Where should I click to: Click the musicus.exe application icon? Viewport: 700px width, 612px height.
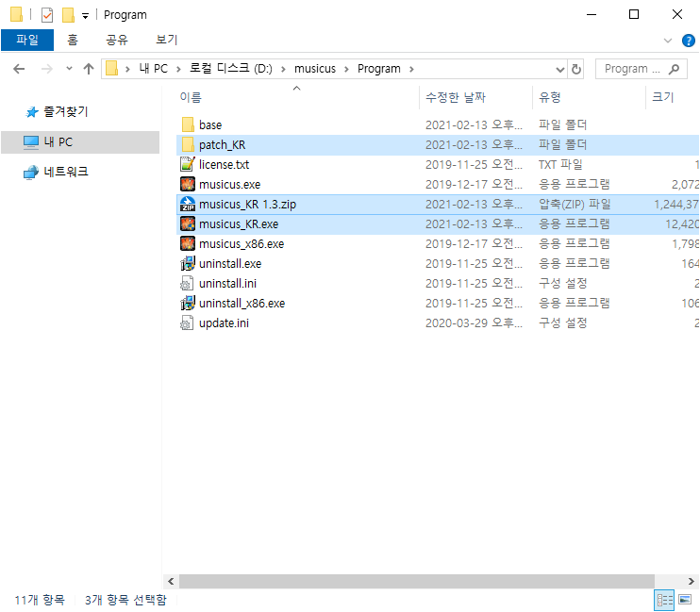click(x=188, y=184)
